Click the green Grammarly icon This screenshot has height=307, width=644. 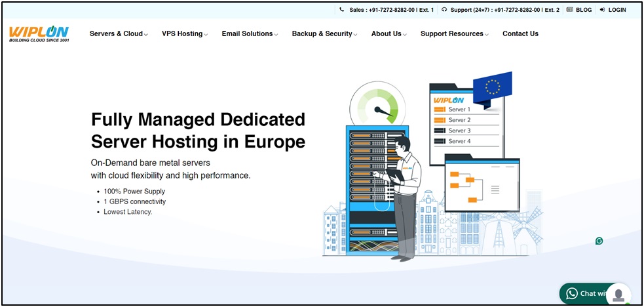click(599, 241)
